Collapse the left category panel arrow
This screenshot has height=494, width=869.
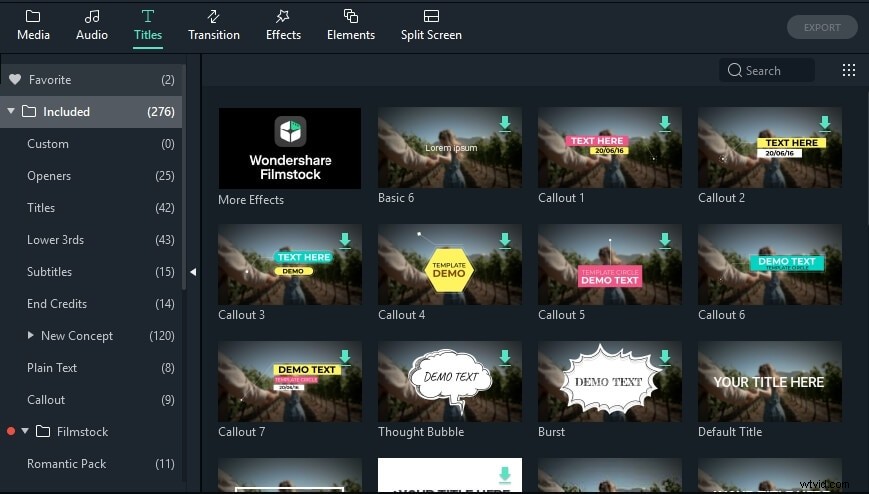[x=193, y=272]
